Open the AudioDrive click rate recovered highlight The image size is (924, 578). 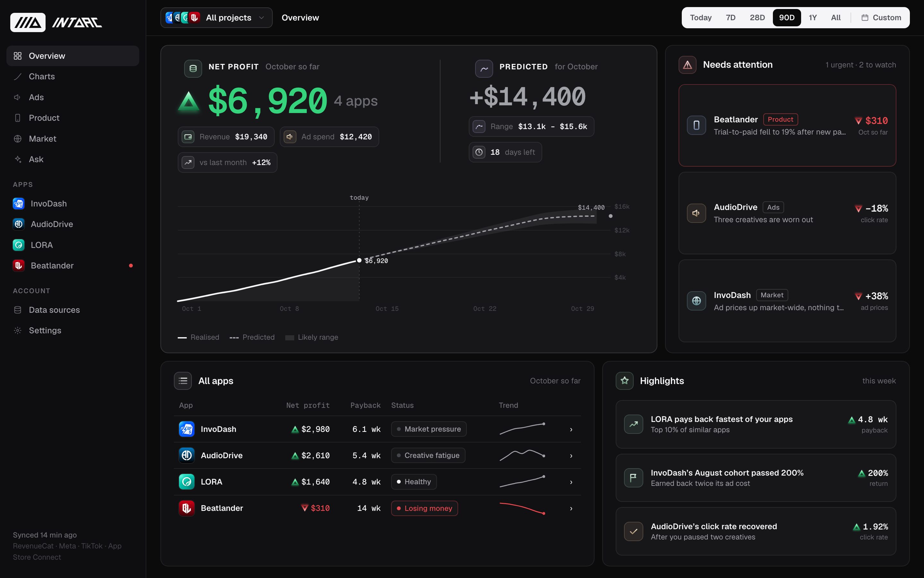pos(756,531)
